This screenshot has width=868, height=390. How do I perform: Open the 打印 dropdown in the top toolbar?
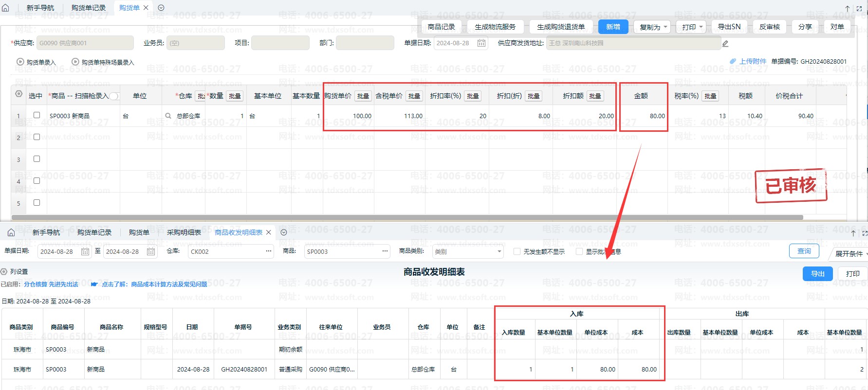[691, 27]
